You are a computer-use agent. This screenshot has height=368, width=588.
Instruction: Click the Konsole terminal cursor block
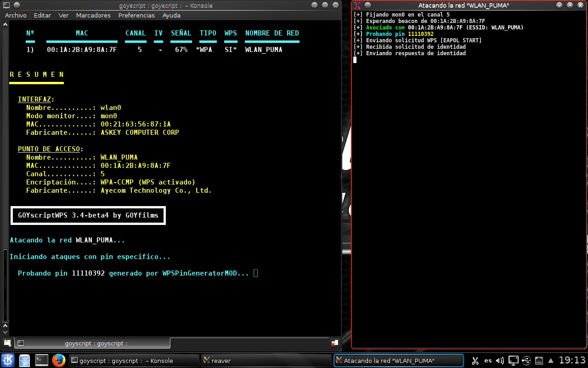(256, 273)
